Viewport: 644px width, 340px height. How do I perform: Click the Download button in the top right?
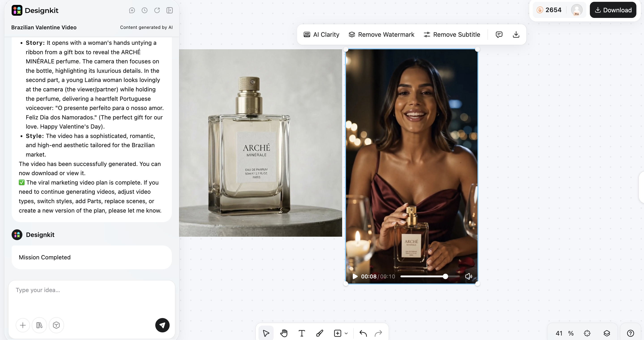click(613, 10)
